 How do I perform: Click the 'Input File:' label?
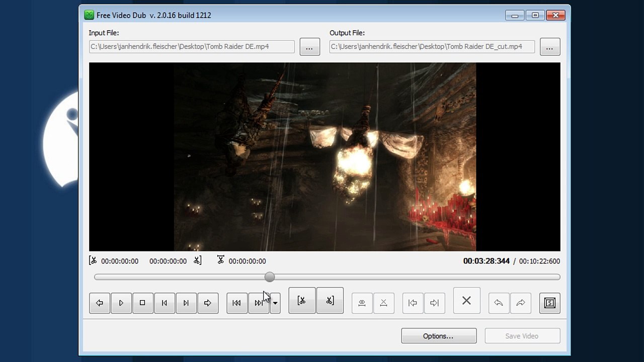click(x=104, y=33)
